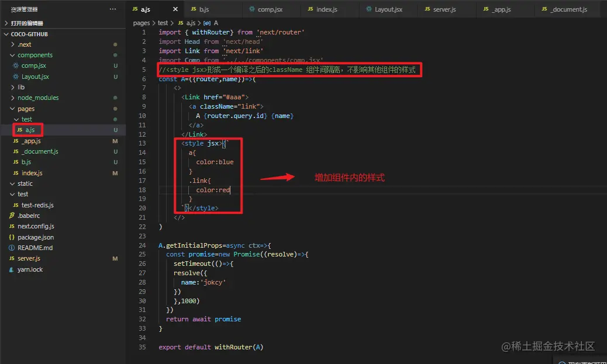Click the yarn icon beside yarn.lock
Image resolution: width=607 pixels, height=364 pixels.
pos(12,269)
